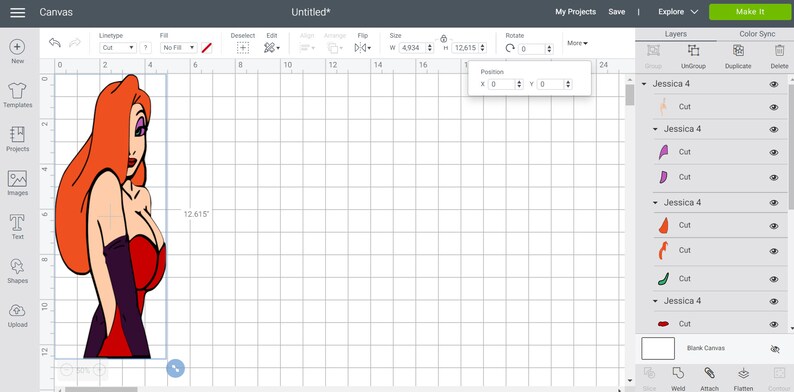794x392 pixels.
Task: Toggle Blank Canvas visibility
Action: (x=774, y=349)
